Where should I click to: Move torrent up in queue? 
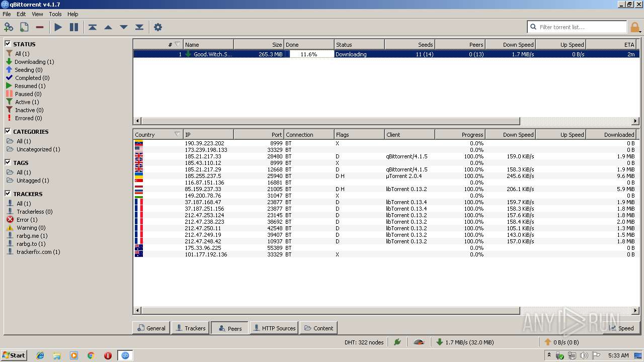click(x=108, y=27)
